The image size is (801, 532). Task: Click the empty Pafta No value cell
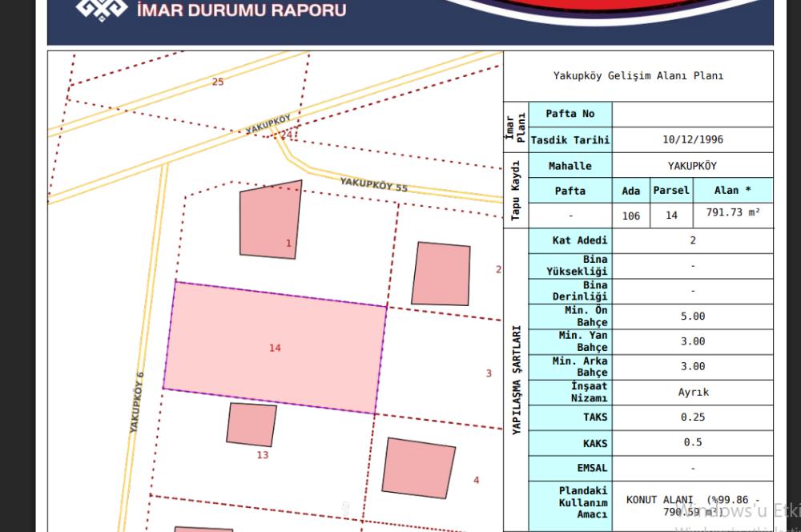(x=693, y=115)
